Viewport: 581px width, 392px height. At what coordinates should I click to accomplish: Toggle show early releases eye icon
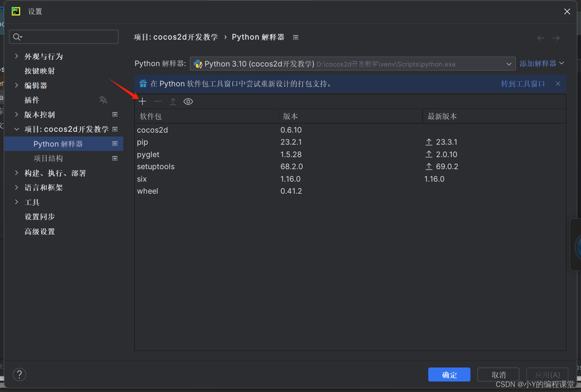[188, 101]
